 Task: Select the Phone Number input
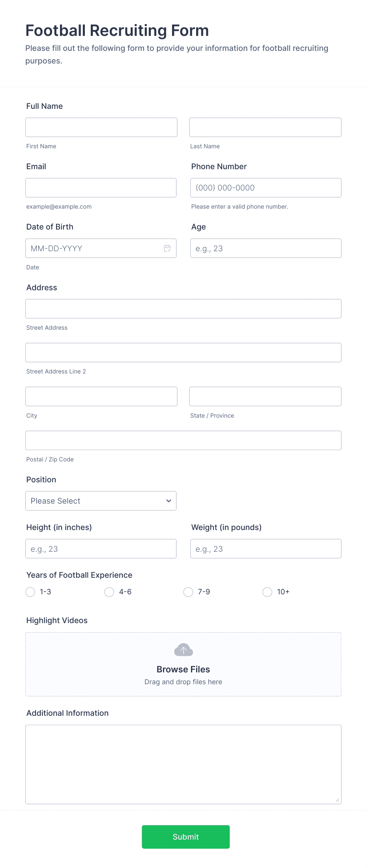(265, 187)
